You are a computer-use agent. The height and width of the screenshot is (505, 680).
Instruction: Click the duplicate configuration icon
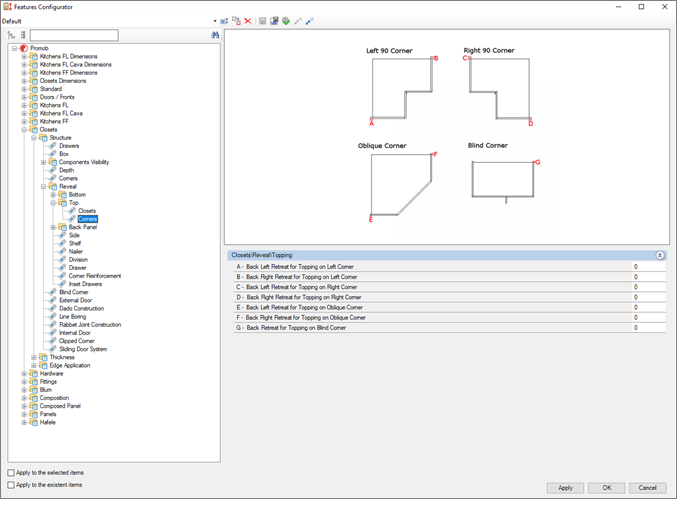click(236, 21)
